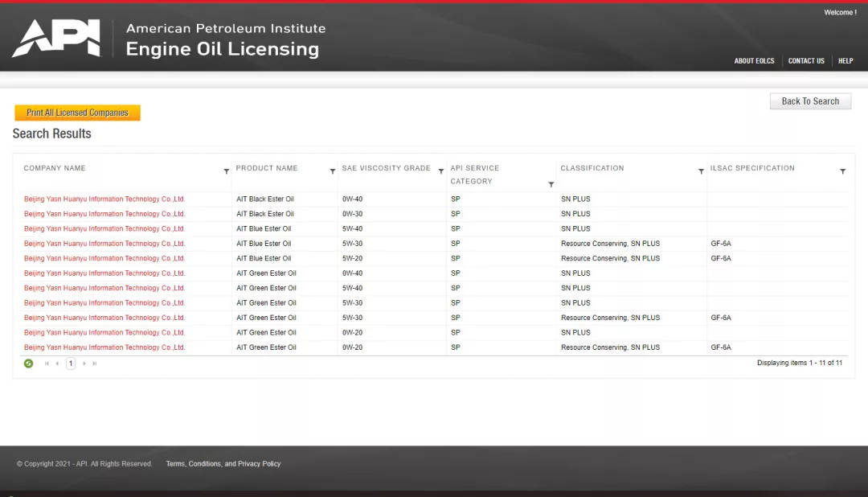
Task: Select page number 1 in pager
Action: pos(71,364)
